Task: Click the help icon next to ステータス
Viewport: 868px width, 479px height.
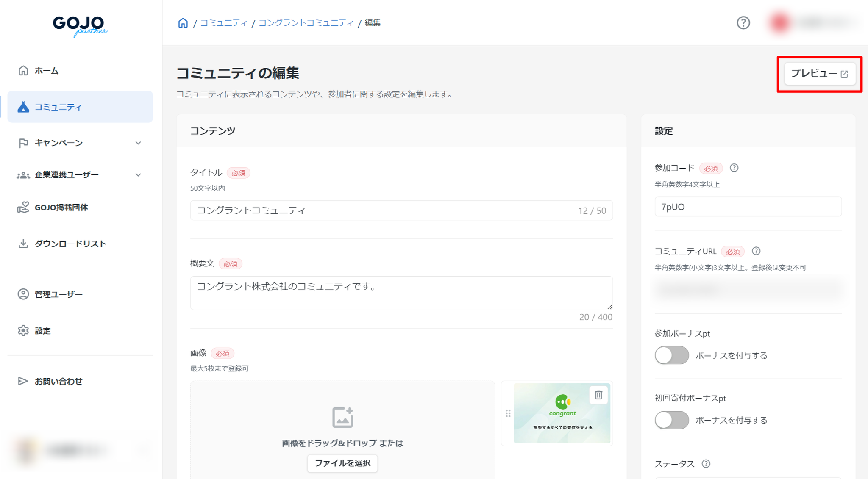Action: point(706,464)
